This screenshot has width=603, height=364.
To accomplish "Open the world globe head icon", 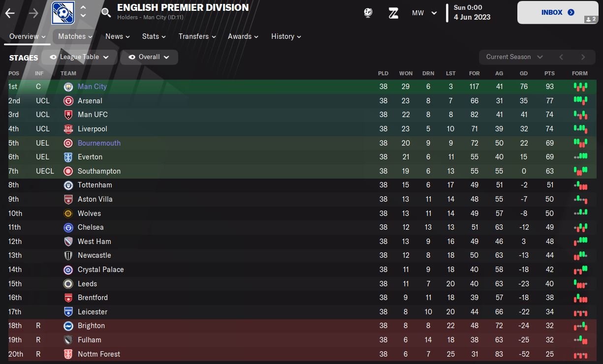I will 368,13.
